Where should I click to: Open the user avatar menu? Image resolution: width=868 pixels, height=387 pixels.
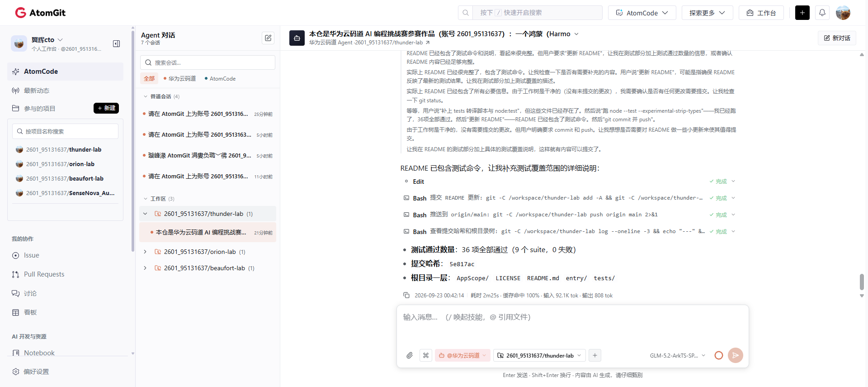click(x=843, y=13)
